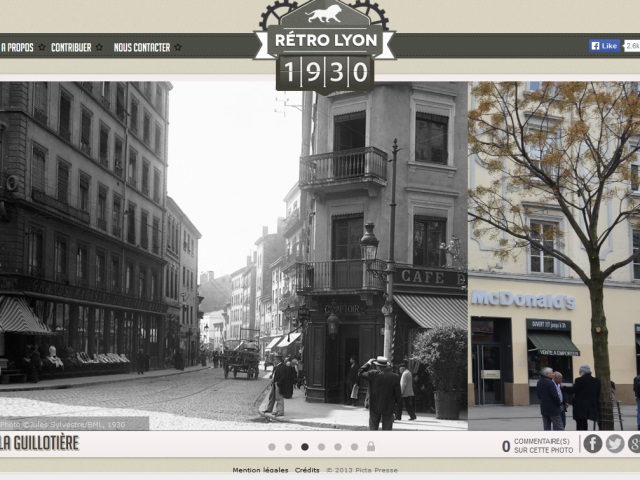Open the Mention légales link
Image resolution: width=640 pixels, height=480 pixels.
pos(260,470)
